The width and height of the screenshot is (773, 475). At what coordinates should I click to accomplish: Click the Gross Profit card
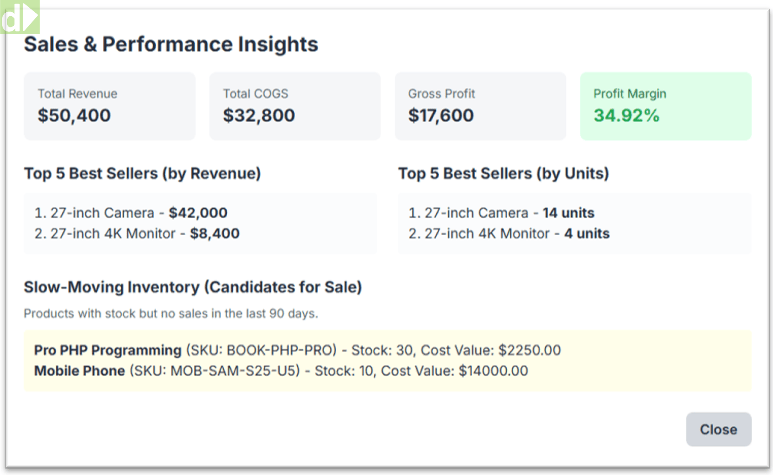(x=480, y=106)
